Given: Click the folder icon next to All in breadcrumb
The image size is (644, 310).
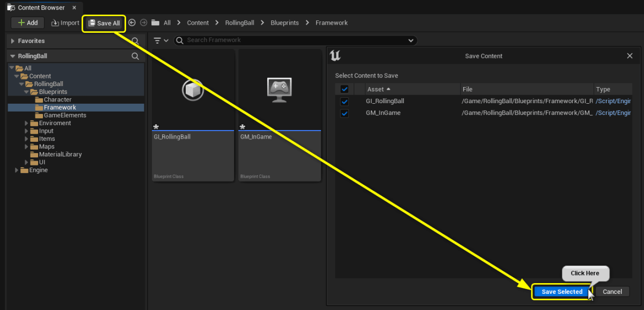Looking at the screenshot, I should pos(156,23).
